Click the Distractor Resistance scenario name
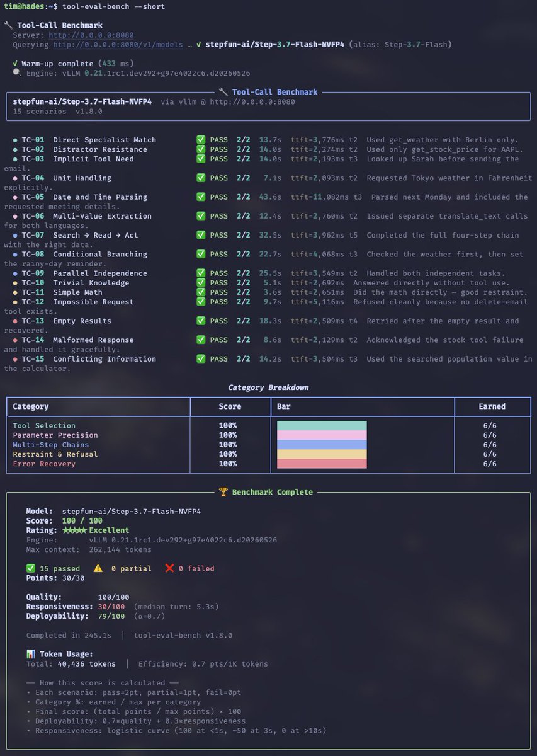Screen dimensions: 537x756 100,149
